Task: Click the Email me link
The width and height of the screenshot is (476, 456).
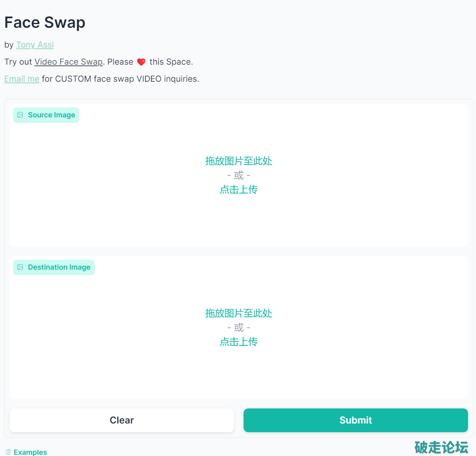Action: [x=22, y=79]
